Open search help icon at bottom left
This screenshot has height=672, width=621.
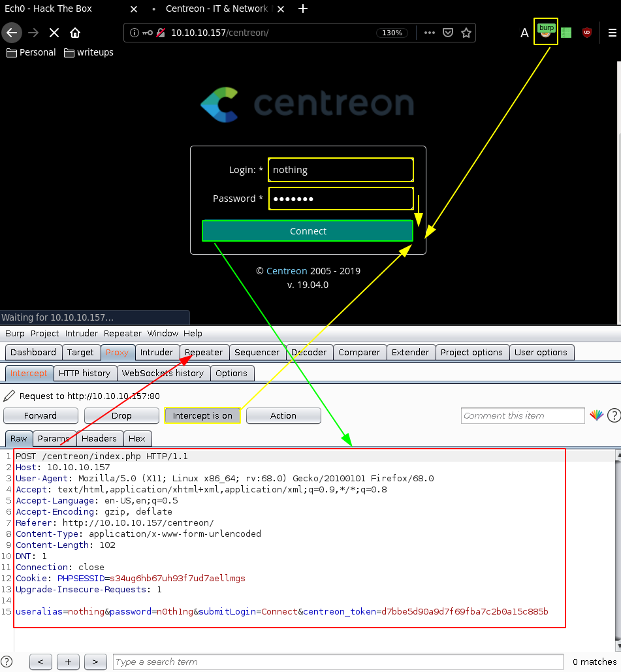[7, 662]
